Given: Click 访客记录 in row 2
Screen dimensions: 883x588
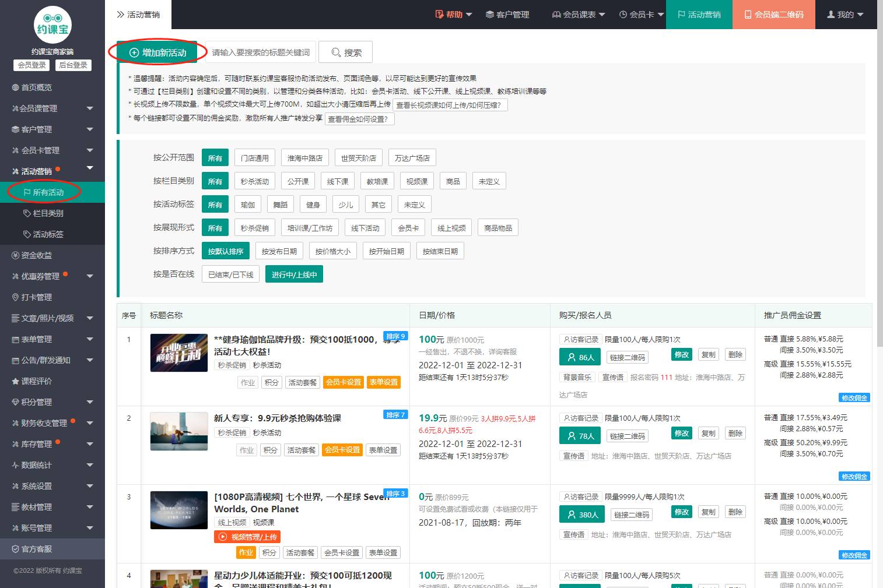Looking at the screenshot, I should pyautogui.click(x=580, y=418).
